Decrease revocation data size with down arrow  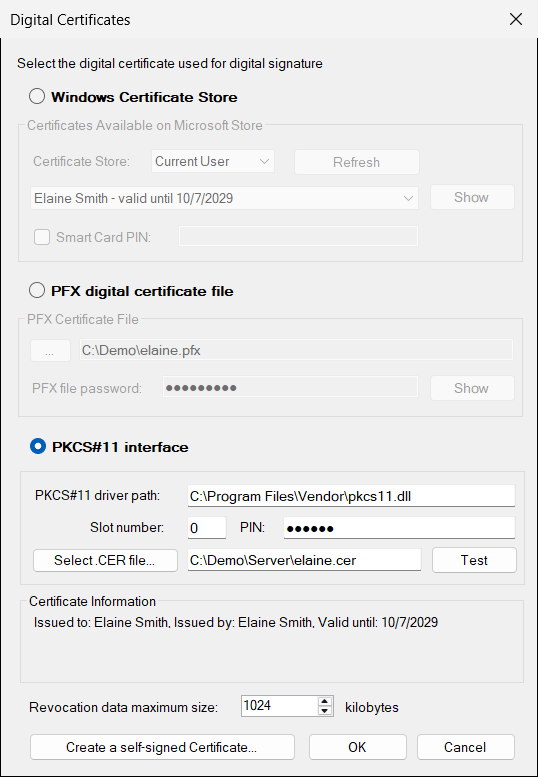324,711
